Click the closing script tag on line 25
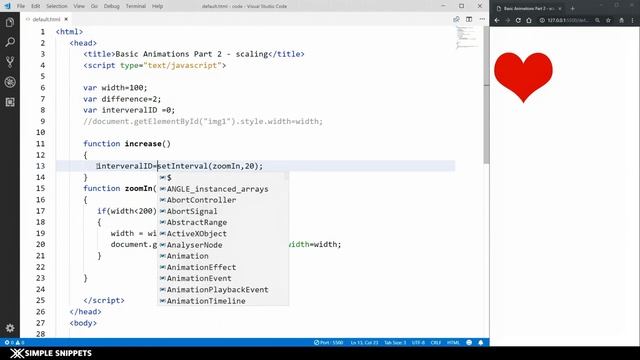This screenshot has height=360, width=640. tap(104, 300)
